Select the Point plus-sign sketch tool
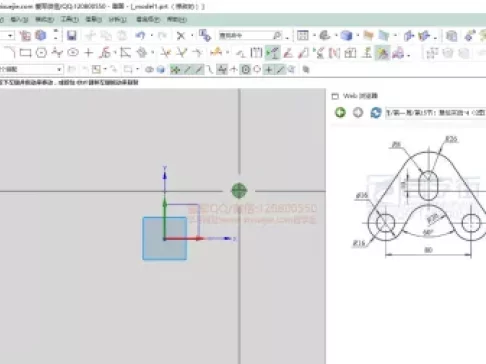The height and width of the screenshot is (364, 486). tap(89, 53)
